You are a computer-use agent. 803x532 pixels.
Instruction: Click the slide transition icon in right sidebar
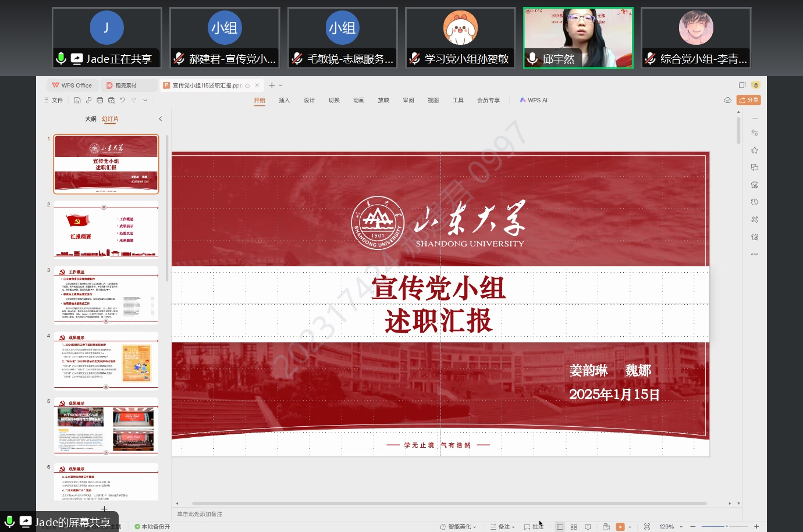coord(755,167)
